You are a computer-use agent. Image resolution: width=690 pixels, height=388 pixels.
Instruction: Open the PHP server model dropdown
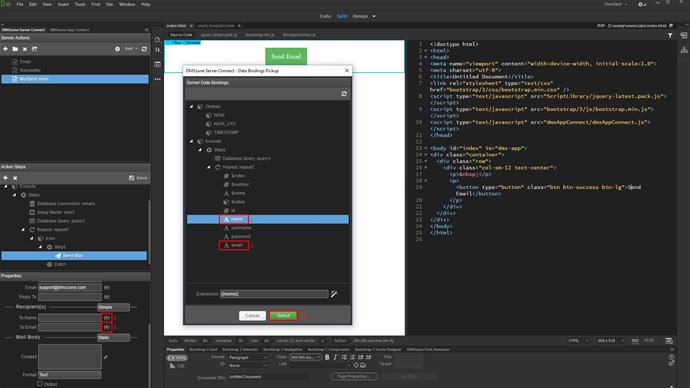pyautogui.click(x=131, y=49)
